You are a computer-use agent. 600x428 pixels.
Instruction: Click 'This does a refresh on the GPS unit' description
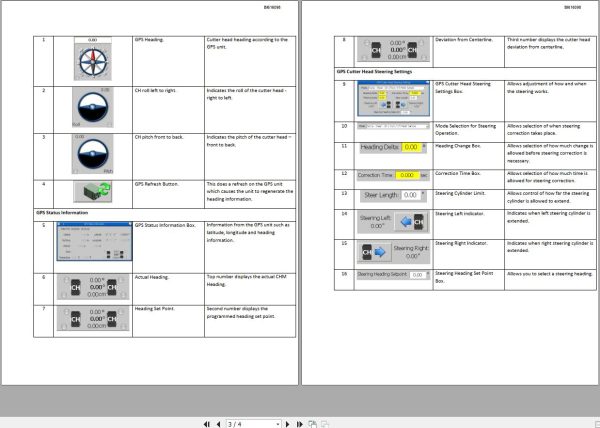click(x=250, y=192)
